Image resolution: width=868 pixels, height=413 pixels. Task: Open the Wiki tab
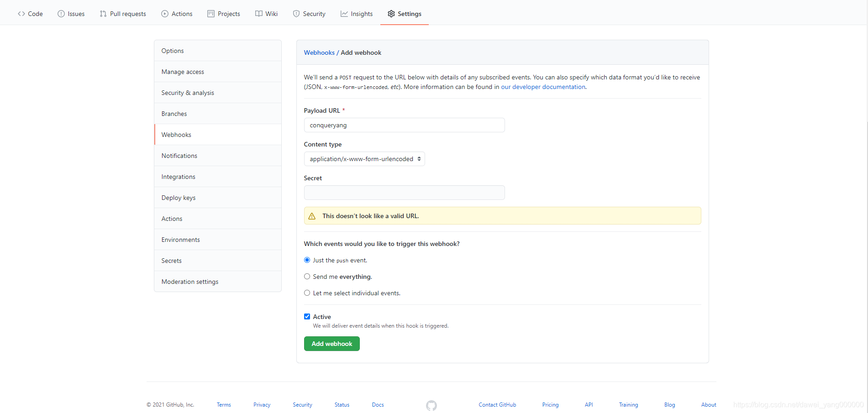267,14
